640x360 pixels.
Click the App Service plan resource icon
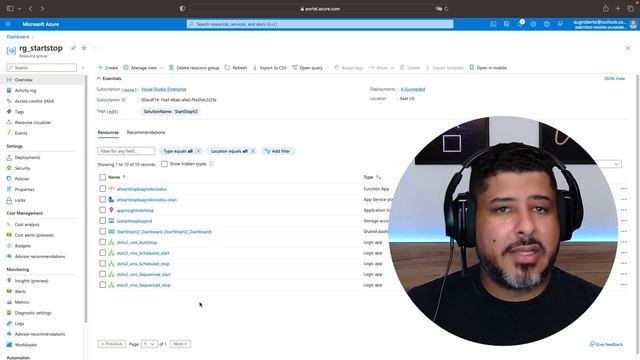pyautogui.click(x=111, y=200)
